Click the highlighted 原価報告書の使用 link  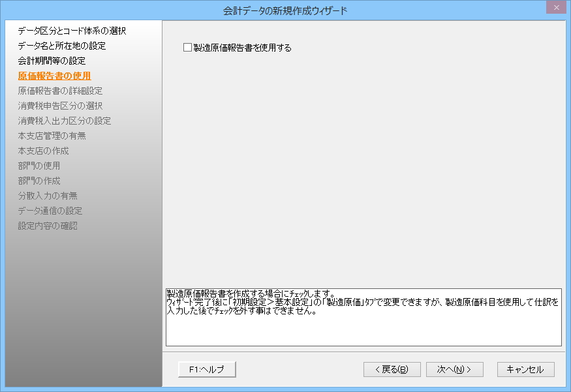[55, 76]
